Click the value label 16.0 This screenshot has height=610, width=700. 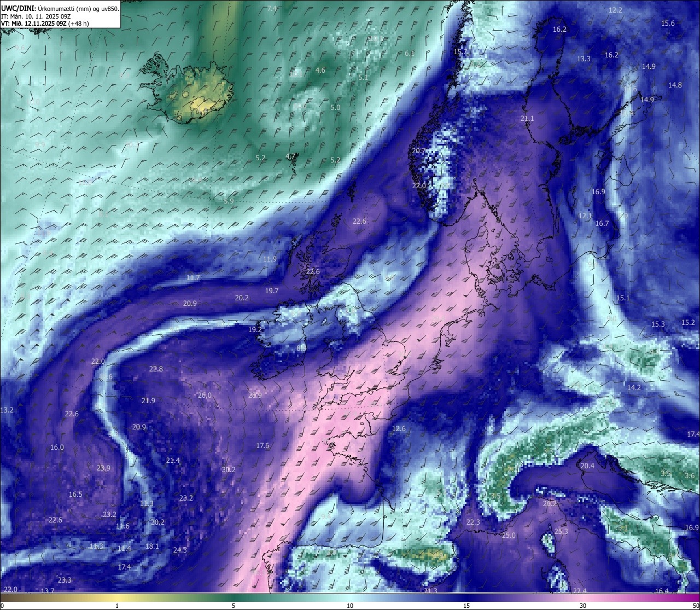tap(57, 447)
